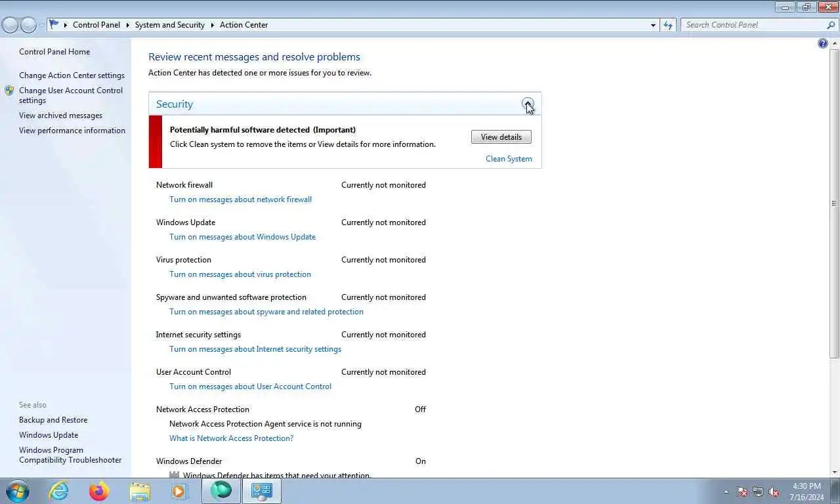
Task: Click the Back navigation arrow button
Action: [10, 25]
